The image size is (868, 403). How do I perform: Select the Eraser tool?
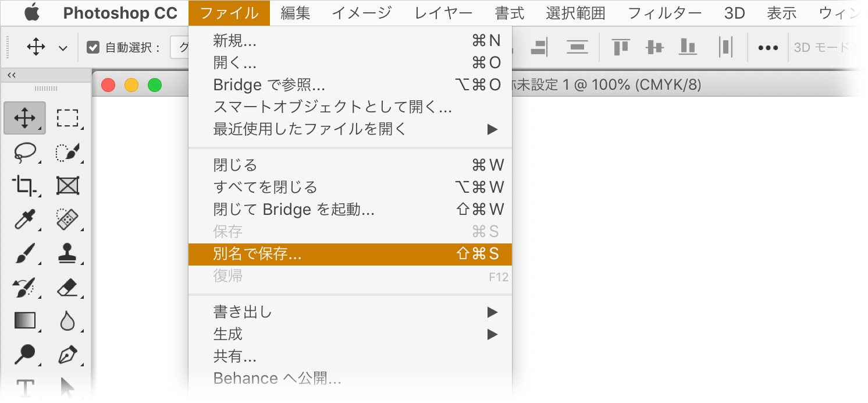coord(67,287)
